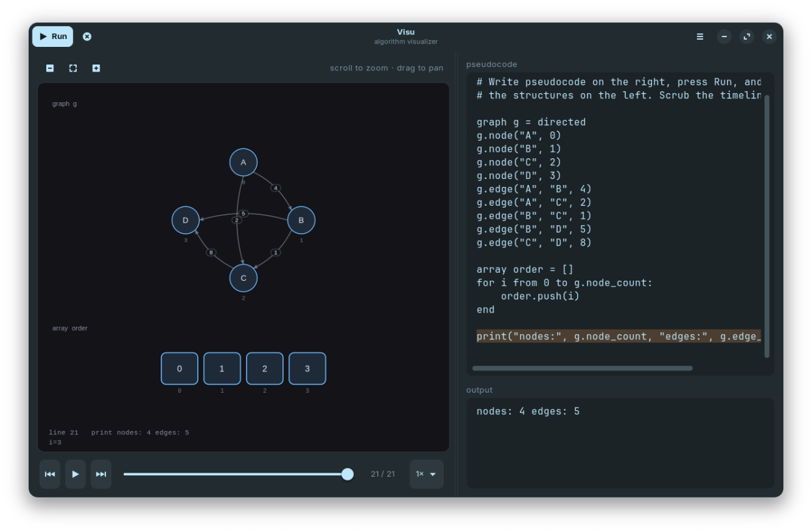Click the g.edge("C", "D", 8) line
Screen dimensions: 812x532
[534, 242]
